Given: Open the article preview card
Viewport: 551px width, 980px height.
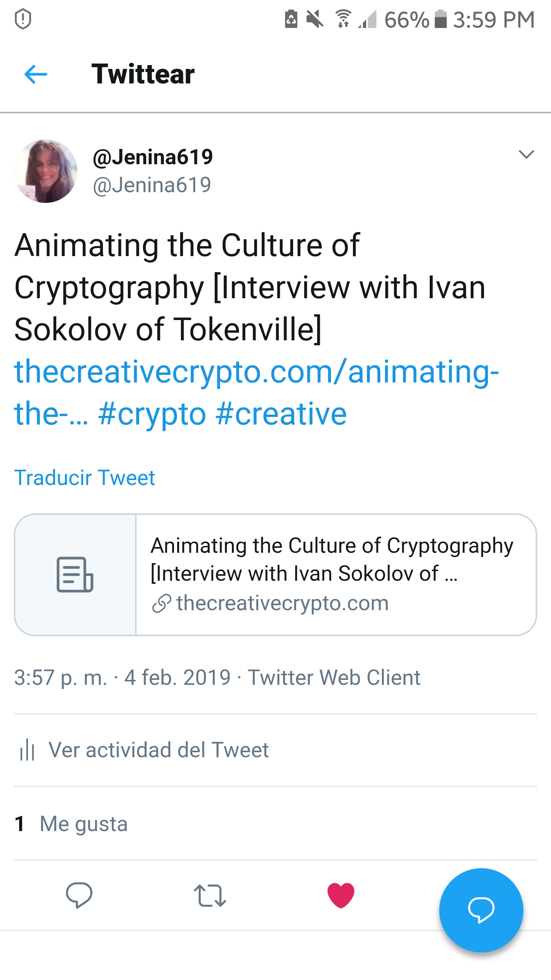Looking at the screenshot, I should pos(275,575).
